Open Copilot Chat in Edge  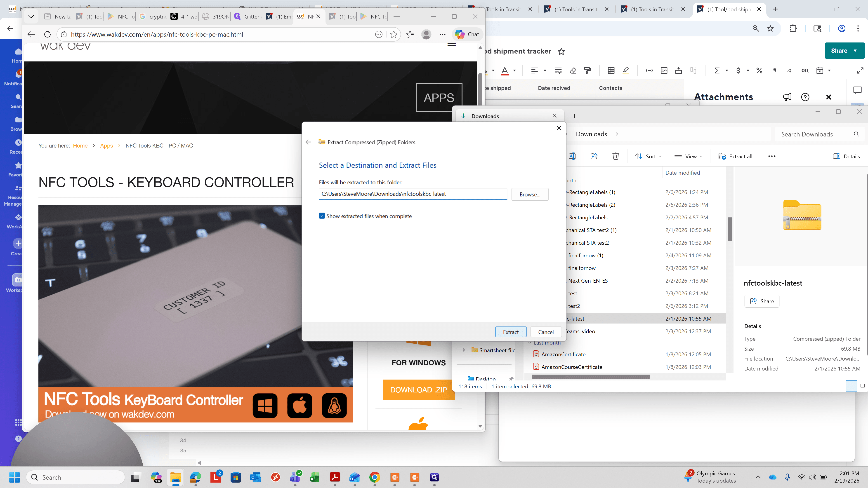(x=467, y=34)
